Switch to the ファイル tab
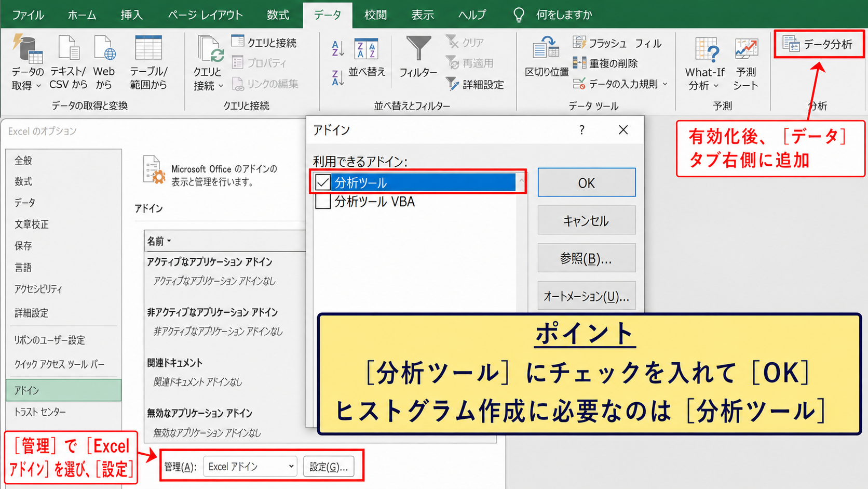868x489 pixels. click(28, 15)
